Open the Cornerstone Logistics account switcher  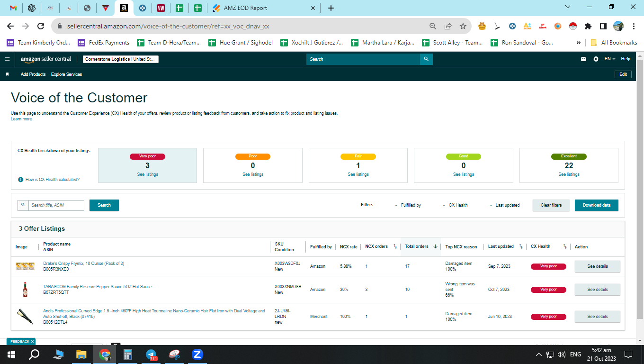tap(121, 59)
